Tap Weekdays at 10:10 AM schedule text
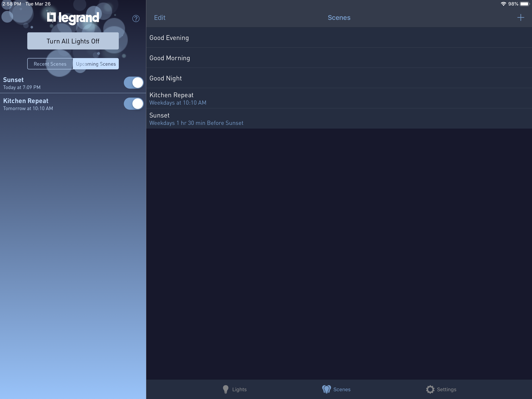The height and width of the screenshot is (399, 532). pos(178,103)
